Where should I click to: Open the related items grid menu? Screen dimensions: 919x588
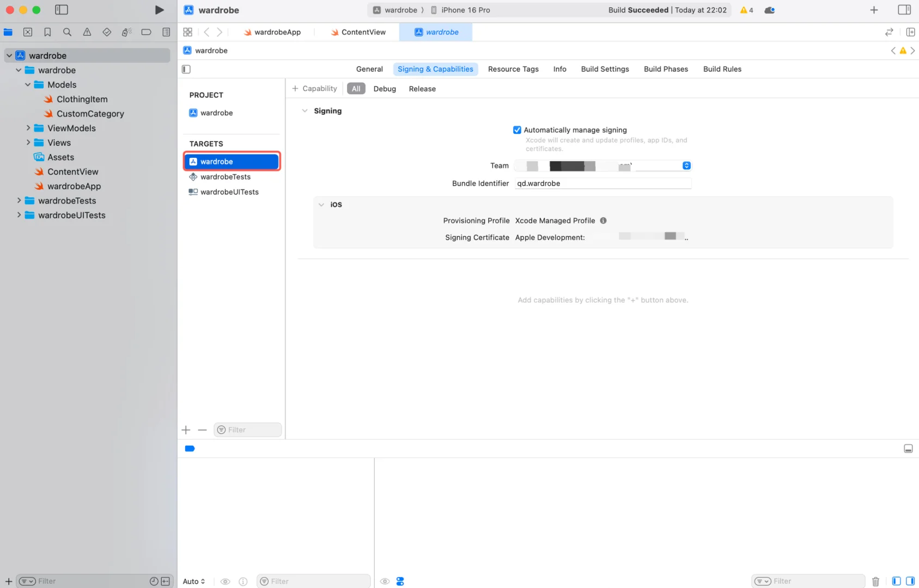tap(188, 32)
